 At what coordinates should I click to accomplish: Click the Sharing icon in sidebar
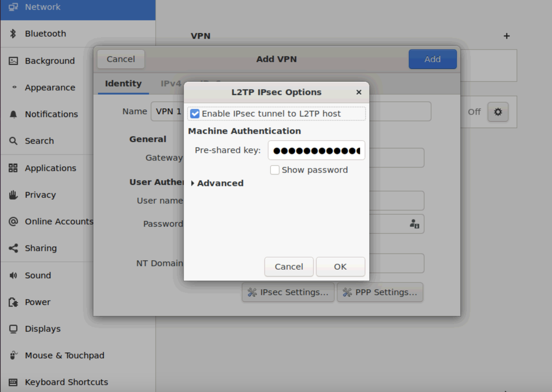[x=13, y=248]
